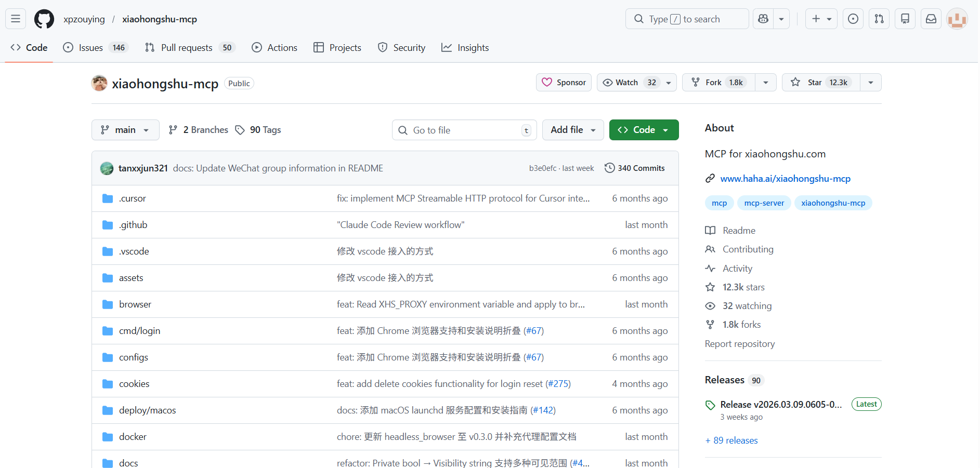Open the hamburger navigation menu

point(16,19)
